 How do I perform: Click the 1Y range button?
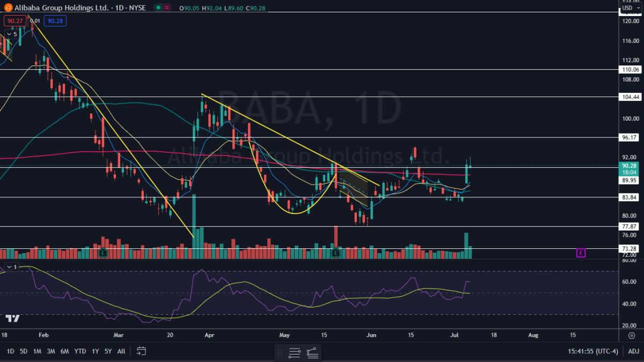tap(95, 351)
